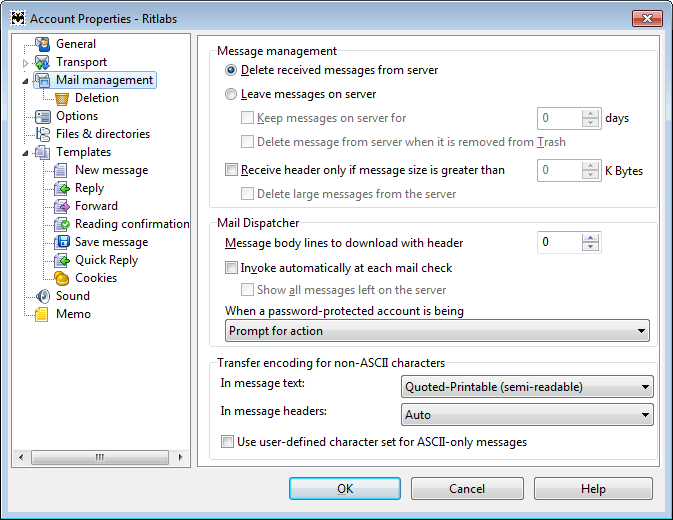This screenshot has width=673, height=520.
Task: Click the Quick Reply icon
Action: 62,260
